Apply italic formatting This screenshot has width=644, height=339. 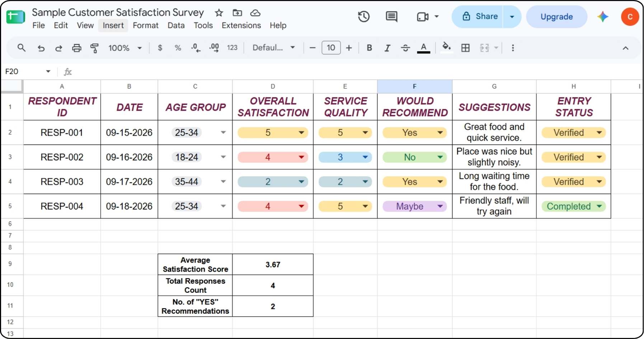(x=387, y=48)
